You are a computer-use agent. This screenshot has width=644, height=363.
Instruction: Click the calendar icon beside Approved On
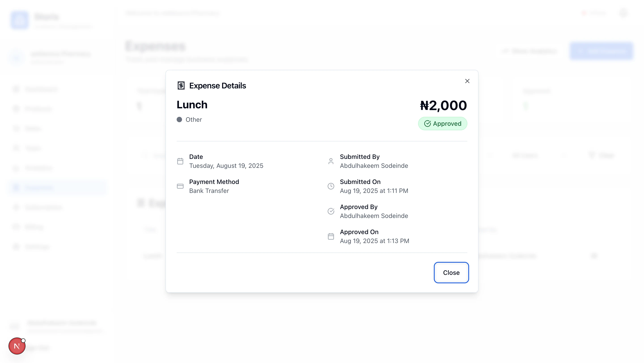click(331, 236)
